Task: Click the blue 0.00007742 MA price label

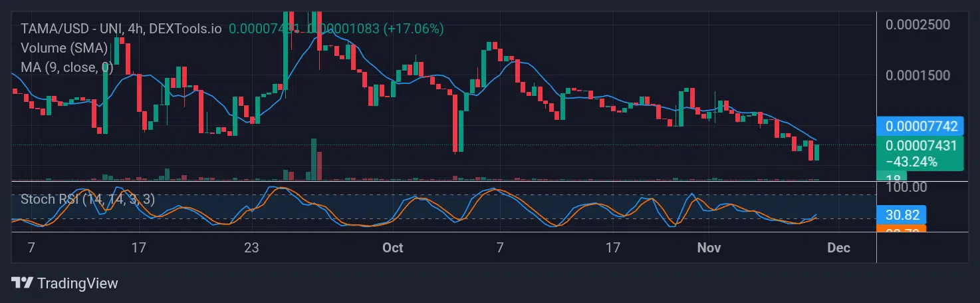Action: 920,126
